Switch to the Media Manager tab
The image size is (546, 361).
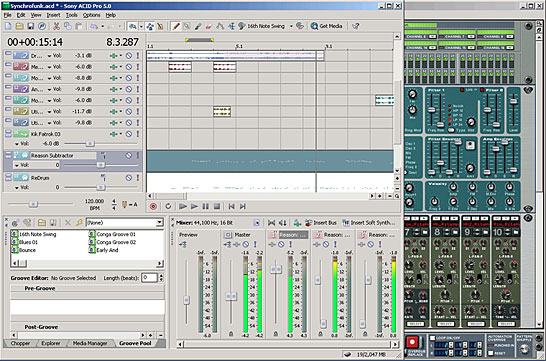tap(90, 343)
